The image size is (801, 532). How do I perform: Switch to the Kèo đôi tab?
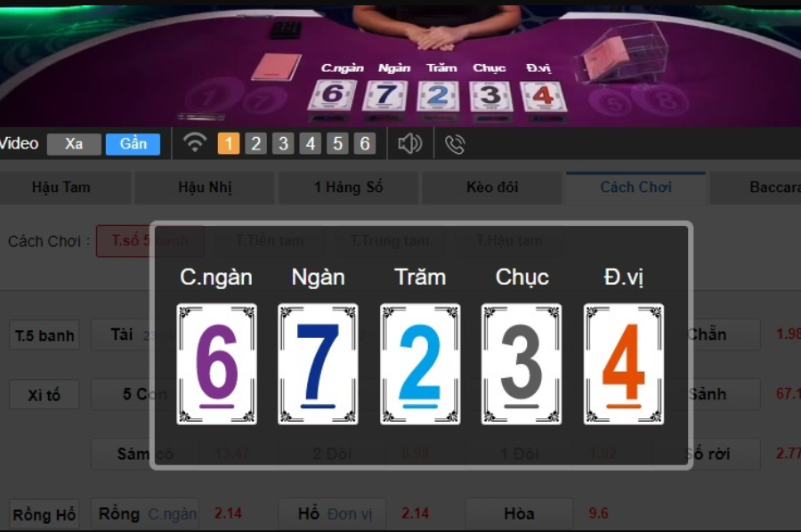(x=492, y=188)
